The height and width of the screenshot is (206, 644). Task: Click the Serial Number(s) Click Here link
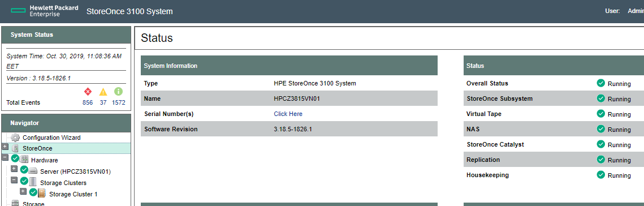point(288,114)
